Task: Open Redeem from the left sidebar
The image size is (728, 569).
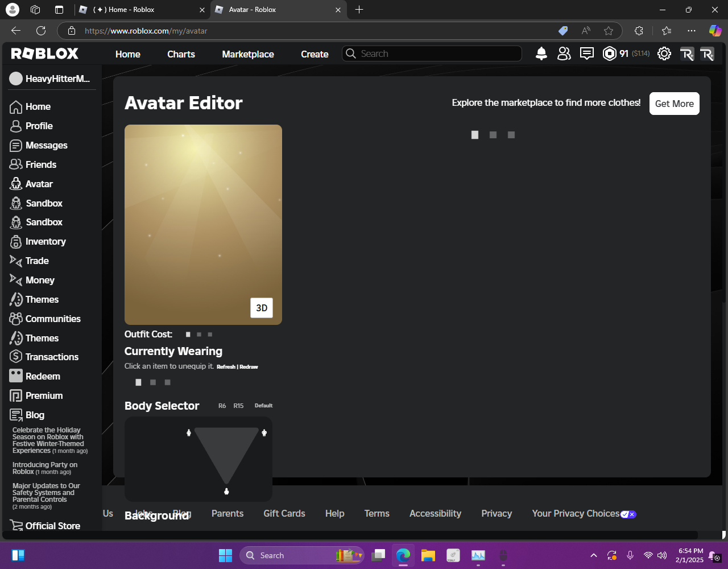Action: coord(42,376)
